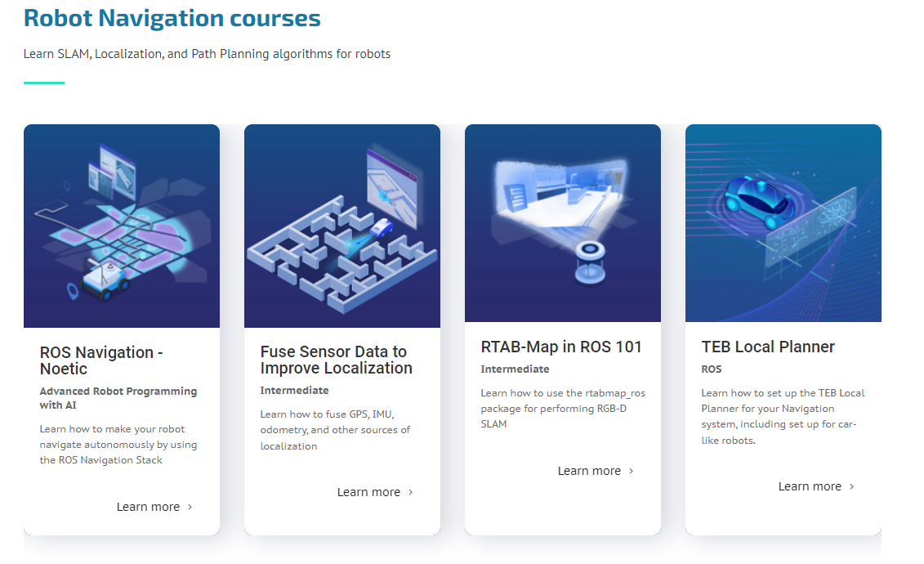Image resolution: width=924 pixels, height=564 pixels.
Task: Click Learn more under ROS Navigation - Noetic
Action: click(148, 507)
